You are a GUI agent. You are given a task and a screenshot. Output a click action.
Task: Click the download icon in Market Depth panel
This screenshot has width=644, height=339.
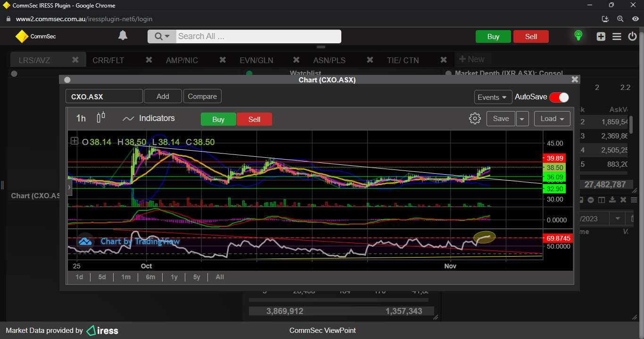coord(612,200)
